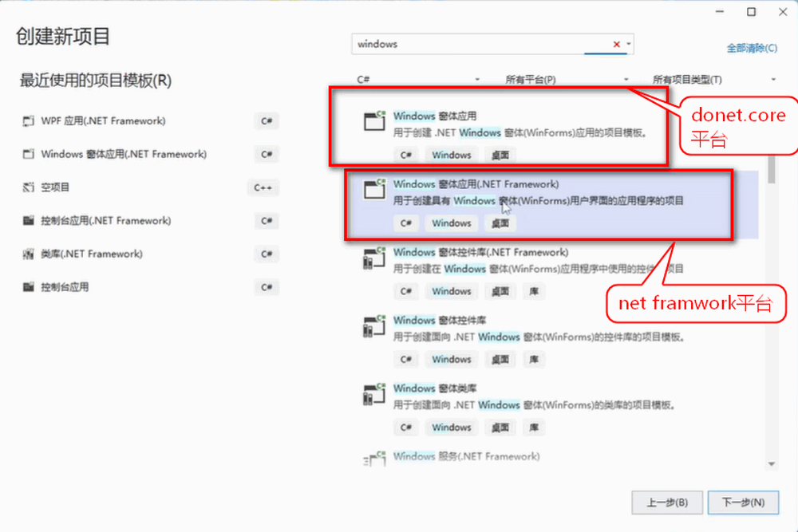Click 库 tag under Windows 窗体类库
The height and width of the screenshot is (532, 798).
click(534, 428)
